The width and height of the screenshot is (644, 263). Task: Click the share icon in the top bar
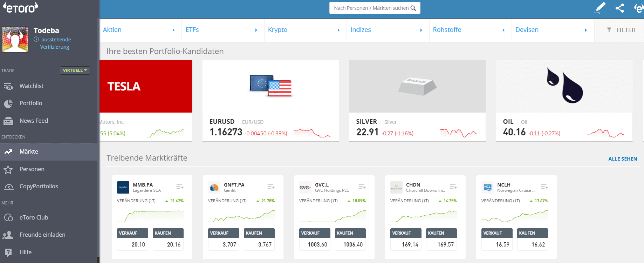(x=620, y=8)
